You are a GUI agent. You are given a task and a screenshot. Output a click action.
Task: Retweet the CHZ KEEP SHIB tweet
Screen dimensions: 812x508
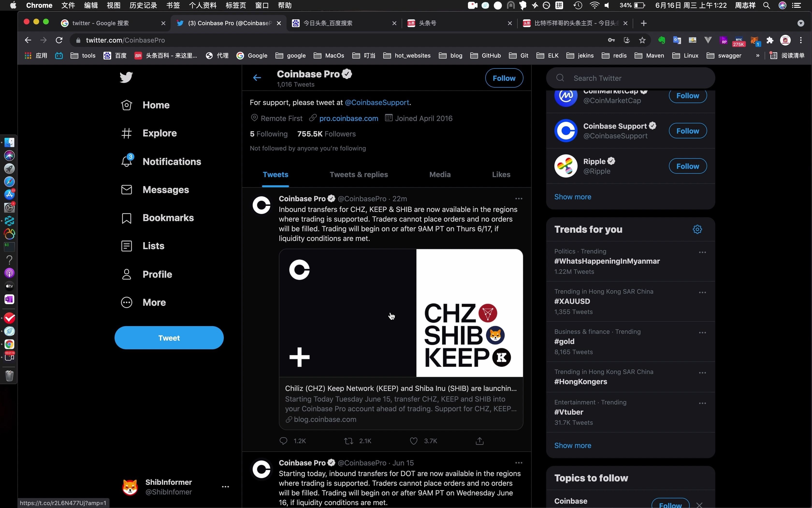point(349,441)
